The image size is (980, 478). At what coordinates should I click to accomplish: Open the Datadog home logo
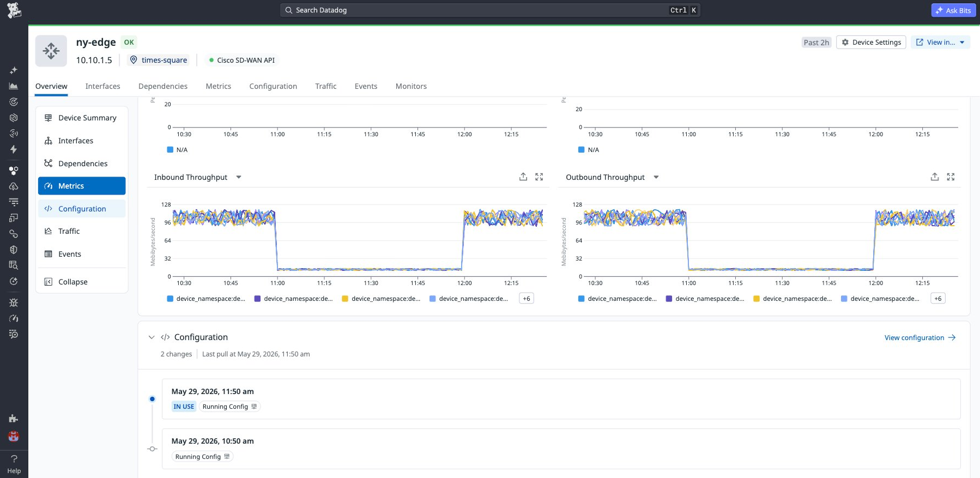pyautogui.click(x=14, y=10)
